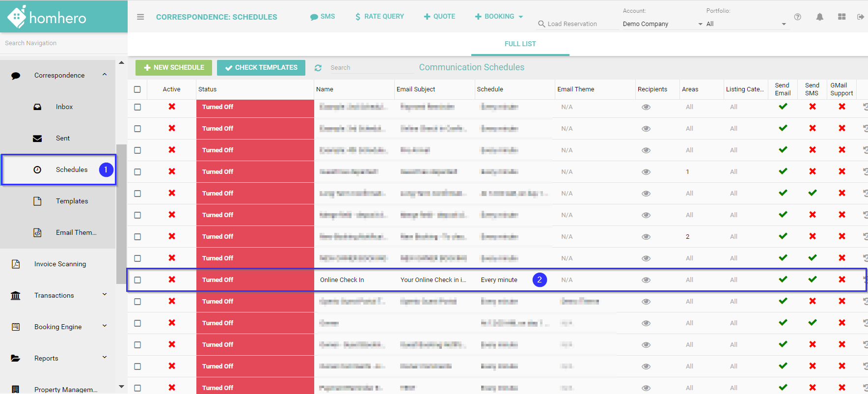Viewport: 868px width, 394px height.
Task: Click the Check Templates button
Action: click(x=261, y=68)
